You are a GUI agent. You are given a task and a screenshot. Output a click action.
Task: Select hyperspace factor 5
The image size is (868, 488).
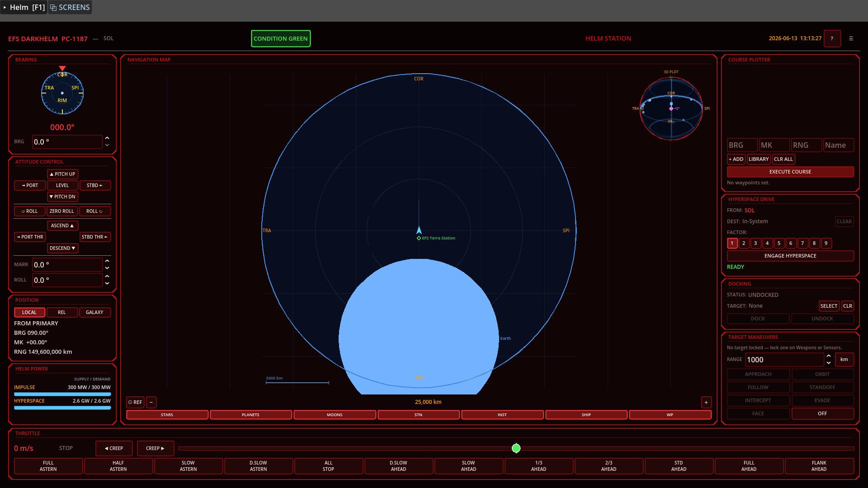(779, 243)
